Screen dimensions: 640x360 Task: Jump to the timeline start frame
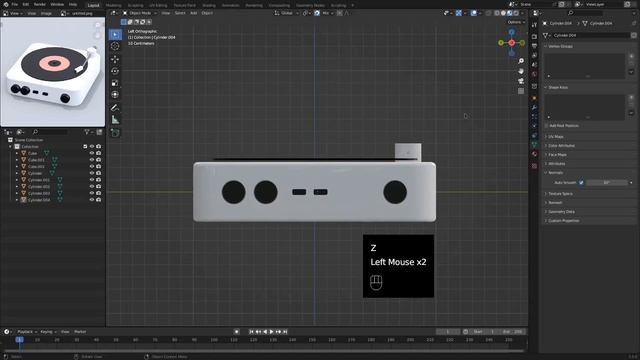(251, 332)
